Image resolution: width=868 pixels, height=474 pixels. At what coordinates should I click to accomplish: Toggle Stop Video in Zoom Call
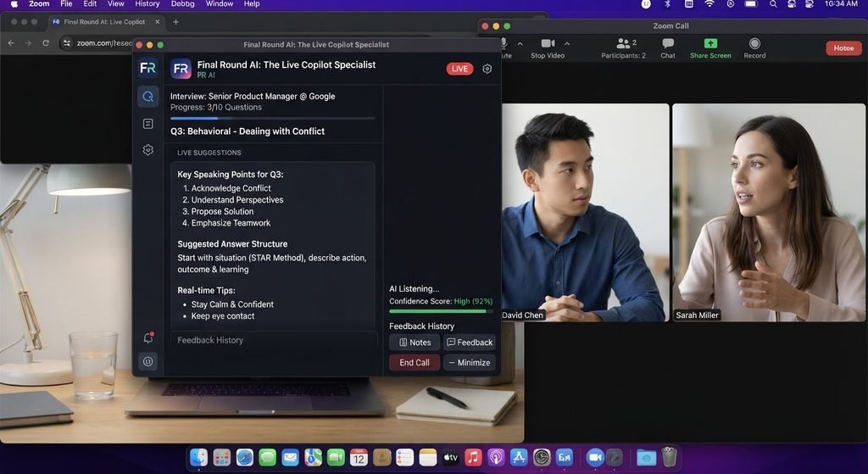(547, 48)
